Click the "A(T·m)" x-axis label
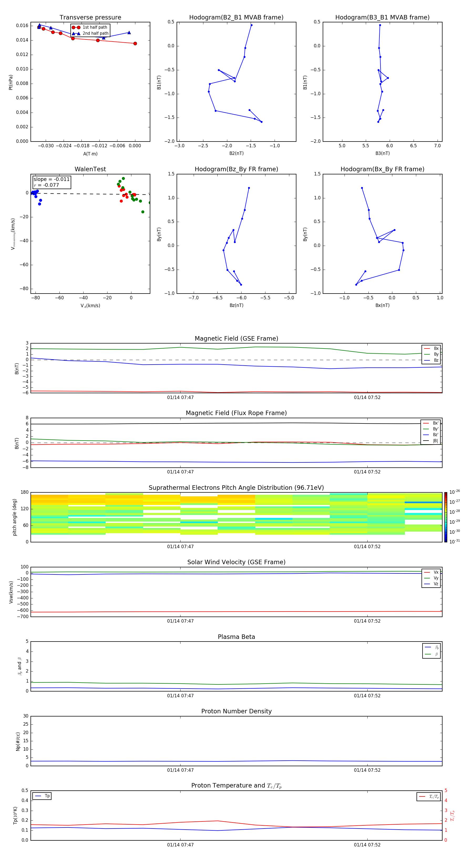Image resolution: width=473 pixels, height=868 pixels. [90, 154]
